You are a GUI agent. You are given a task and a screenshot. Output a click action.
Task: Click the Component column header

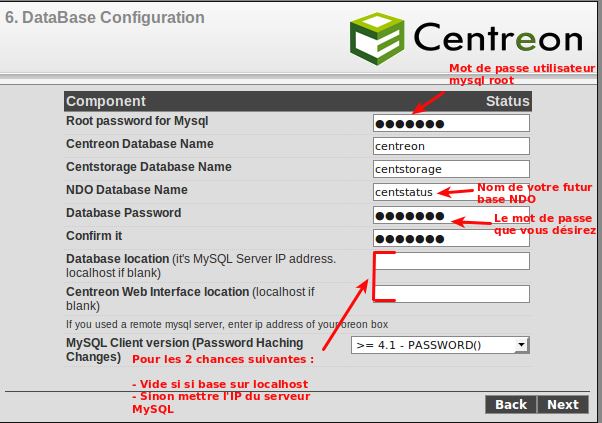[x=106, y=101]
